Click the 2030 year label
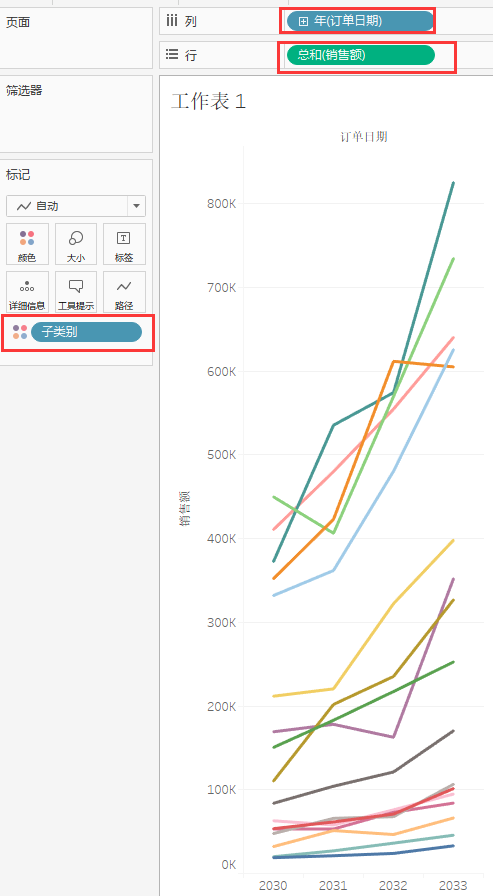The image size is (493, 896). click(x=273, y=886)
